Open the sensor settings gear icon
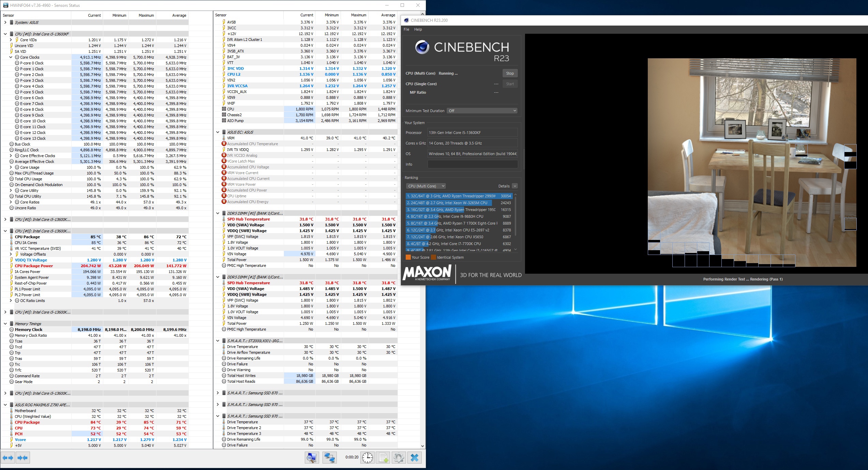Image resolution: width=868 pixels, height=470 pixels. tap(399, 458)
